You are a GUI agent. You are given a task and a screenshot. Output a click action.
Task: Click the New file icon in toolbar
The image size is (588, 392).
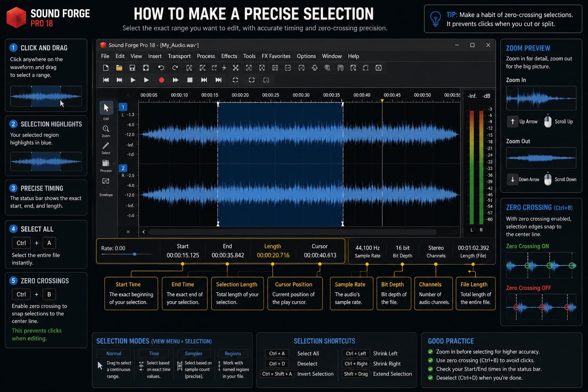tap(106, 68)
